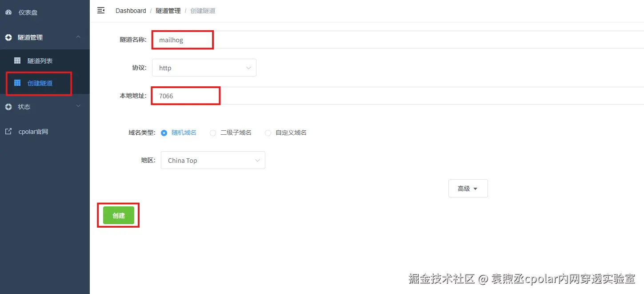
Task: Visit cpolar官网 from the sidebar
Action: coord(45,132)
